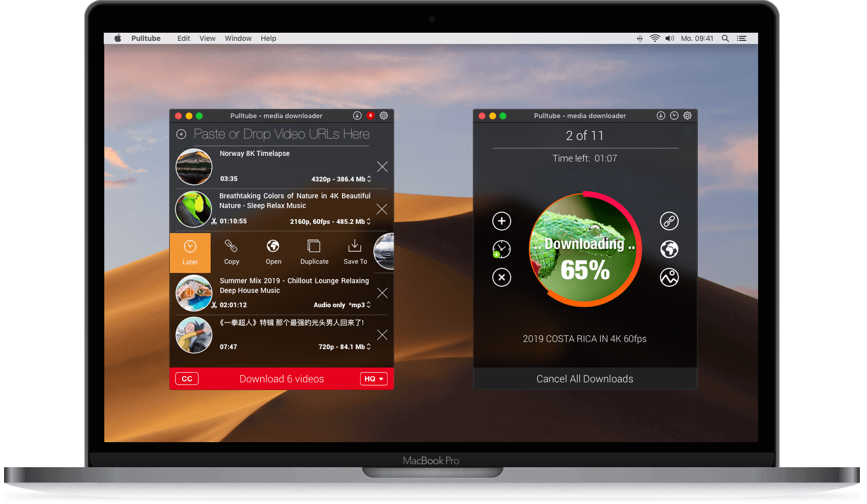
Task: Open Spotlight search magnifier
Action: 725,38
